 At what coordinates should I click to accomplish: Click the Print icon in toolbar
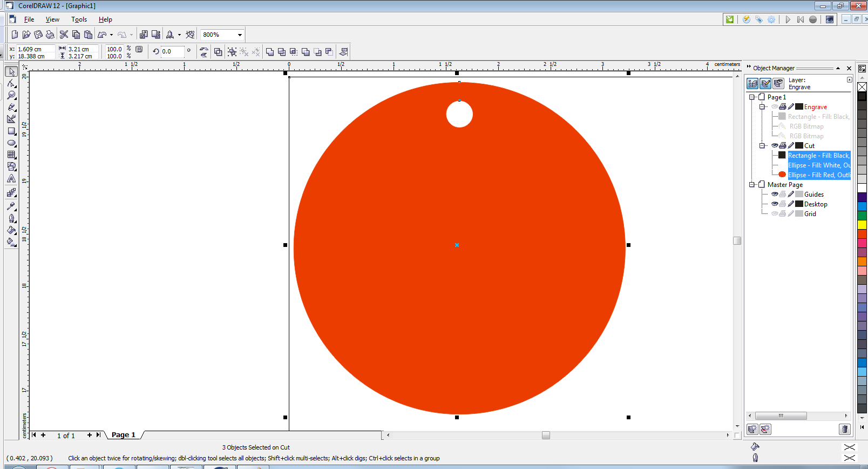point(50,35)
